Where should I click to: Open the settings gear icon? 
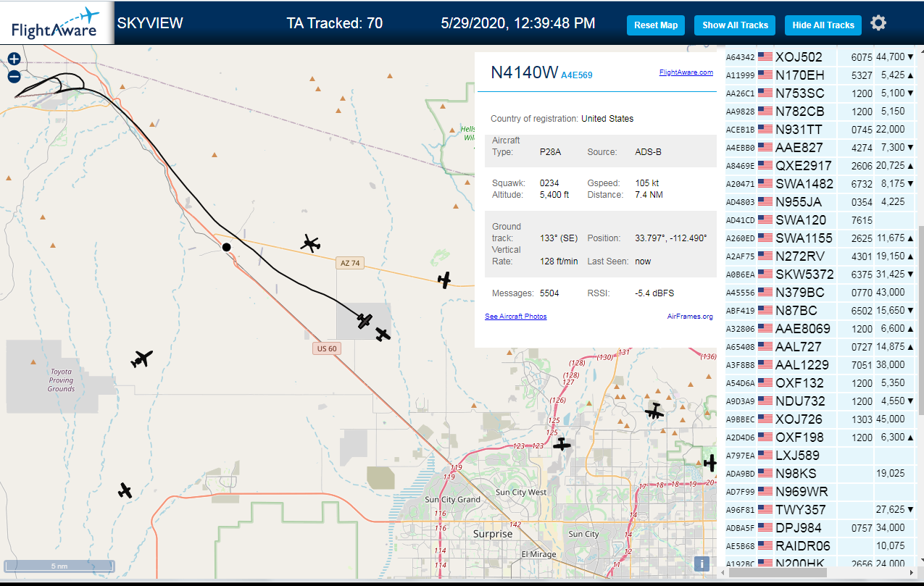[x=878, y=24]
